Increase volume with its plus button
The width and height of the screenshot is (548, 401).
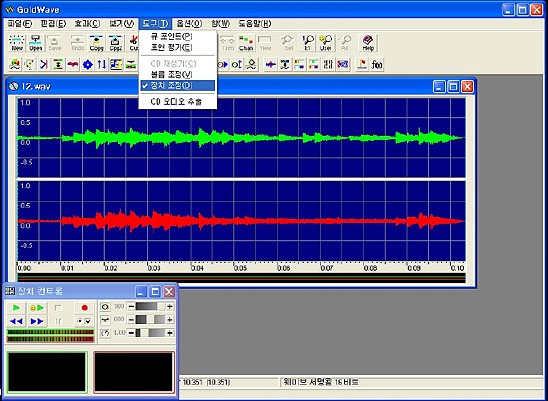170,307
